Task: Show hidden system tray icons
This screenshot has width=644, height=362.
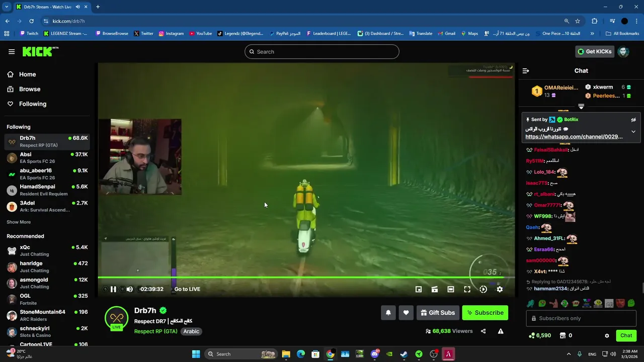Action: pos(570,354)
